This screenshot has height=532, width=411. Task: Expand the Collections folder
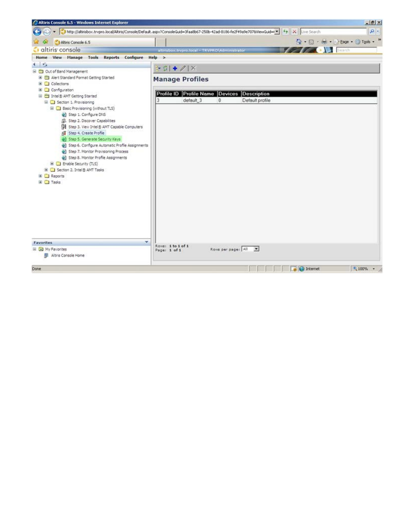click(40, 84)
